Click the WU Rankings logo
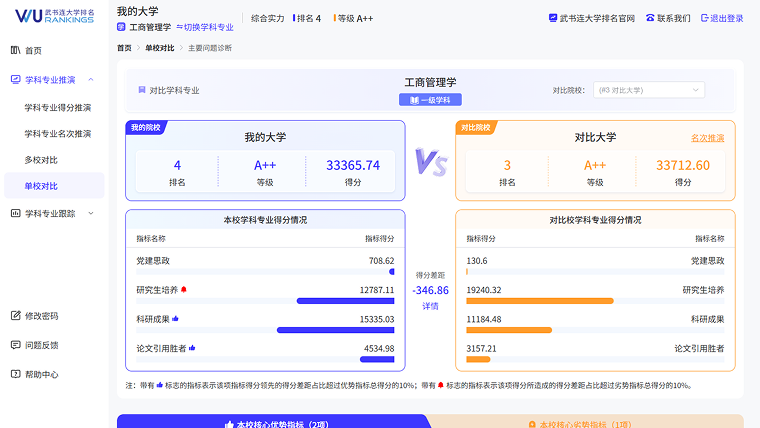The height and width of the screenshot is (428, 760). click(54, 16)
